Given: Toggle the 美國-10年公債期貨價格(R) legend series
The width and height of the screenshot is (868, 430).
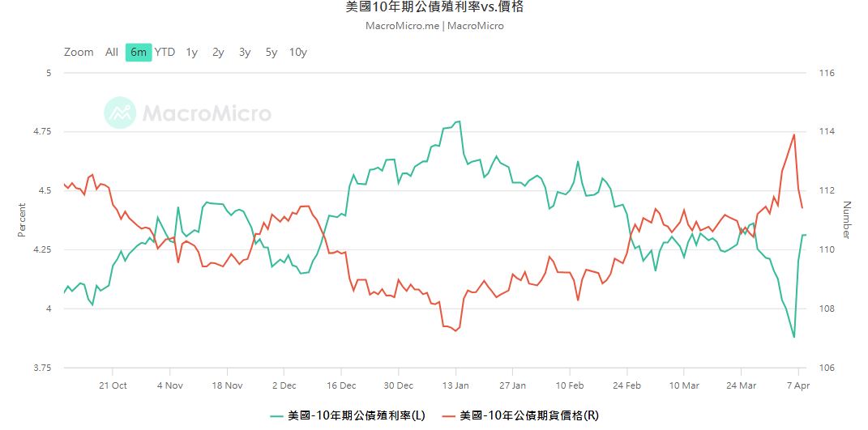Looking at the screenshot, I should pyautogui.click(x=528, y=415).
